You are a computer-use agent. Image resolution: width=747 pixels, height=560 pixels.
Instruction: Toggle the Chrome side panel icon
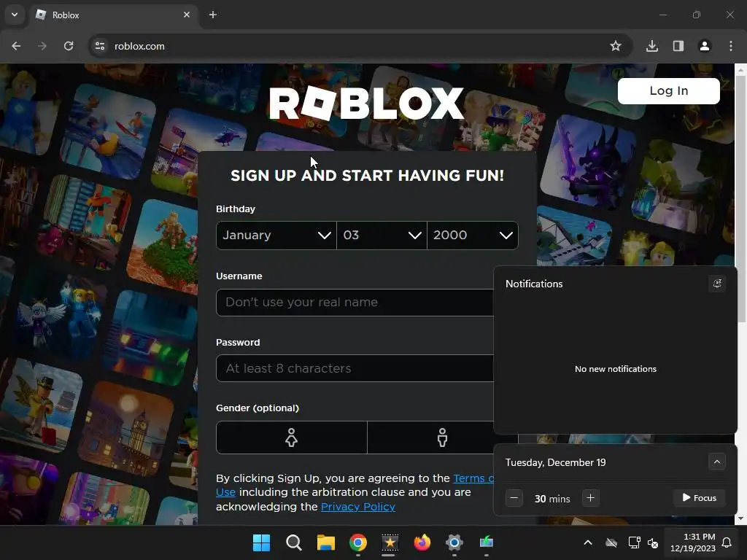(x=678, y=46)
